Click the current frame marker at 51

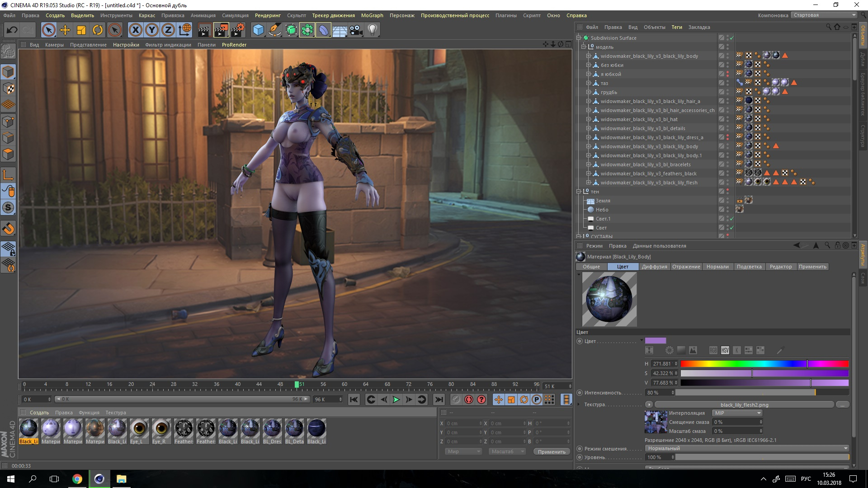click(297, 385)
